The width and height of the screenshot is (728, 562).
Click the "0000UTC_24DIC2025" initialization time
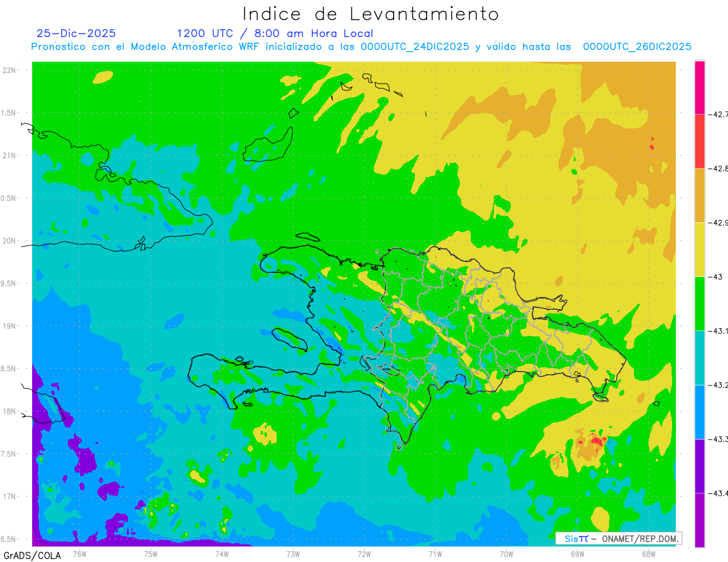414,47
